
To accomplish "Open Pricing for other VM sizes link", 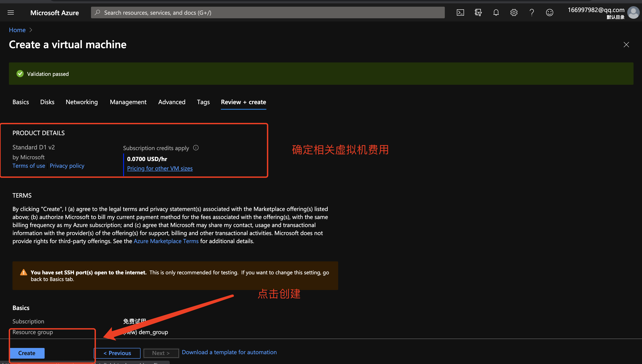I will tap(160, 168).
